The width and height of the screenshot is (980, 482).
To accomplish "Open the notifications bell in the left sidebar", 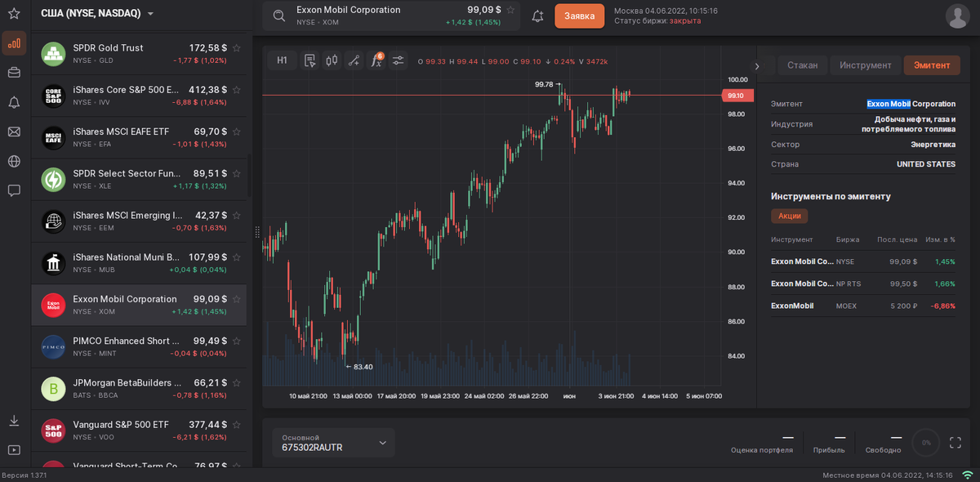I will (x=14, y=102).
